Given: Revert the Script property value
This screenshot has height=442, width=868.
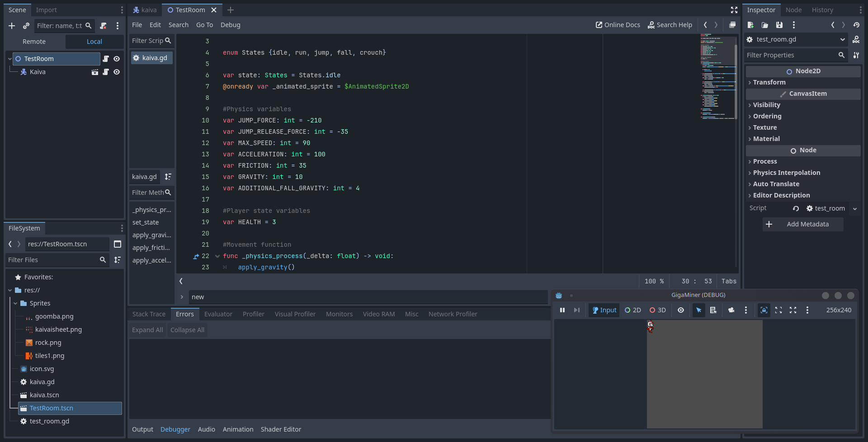Looking at the screenshot, I should click(796, 208).
